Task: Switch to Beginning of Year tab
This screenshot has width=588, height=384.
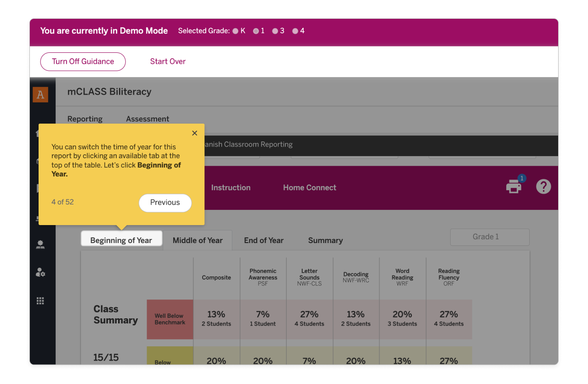Action: point(121,240)
